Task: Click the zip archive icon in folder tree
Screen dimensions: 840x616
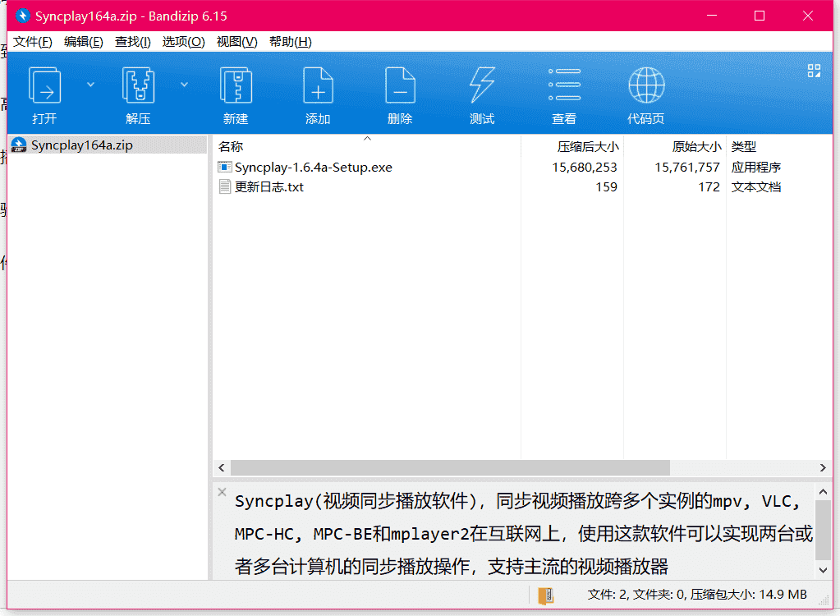Action: (19, 145)
